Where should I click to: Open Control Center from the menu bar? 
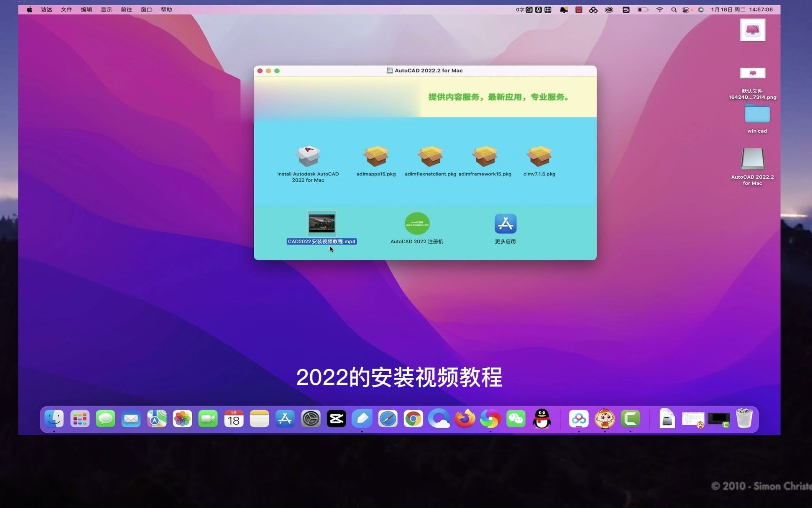pyautogui.click(x=686, y=9)
